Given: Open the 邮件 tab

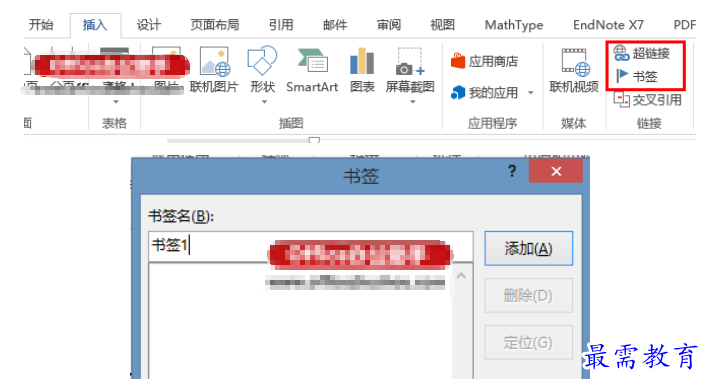Looking at the screenshot, I should pos(335,25).
